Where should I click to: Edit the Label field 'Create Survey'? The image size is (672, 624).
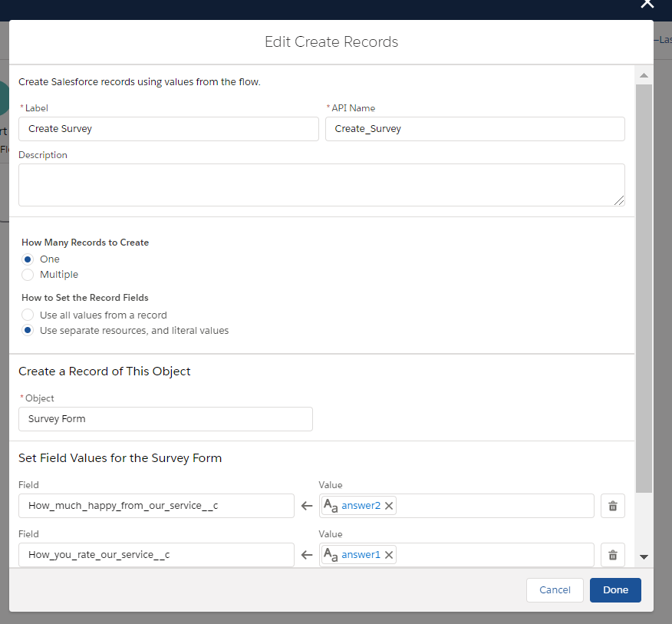[169, 129]
